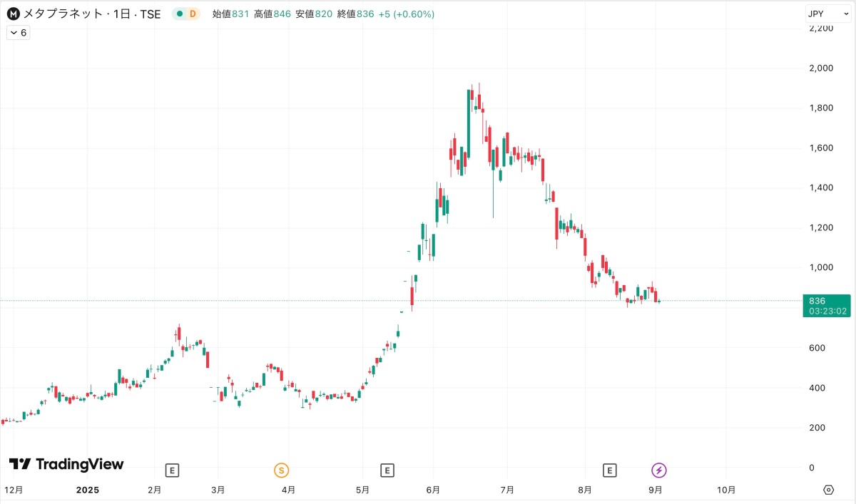856x504 pixels.
Task: Open the February earnings E marker
Action: click(172, 470)
